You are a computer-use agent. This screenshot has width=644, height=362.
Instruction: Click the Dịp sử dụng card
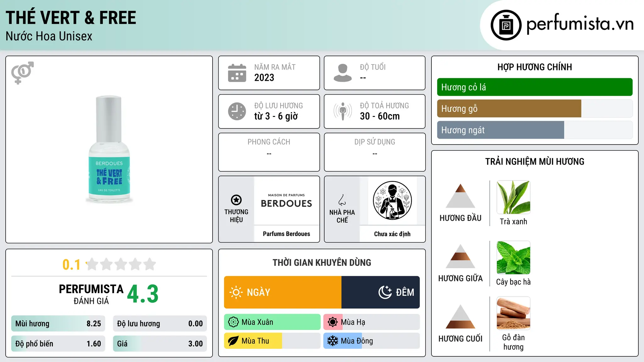375,152
